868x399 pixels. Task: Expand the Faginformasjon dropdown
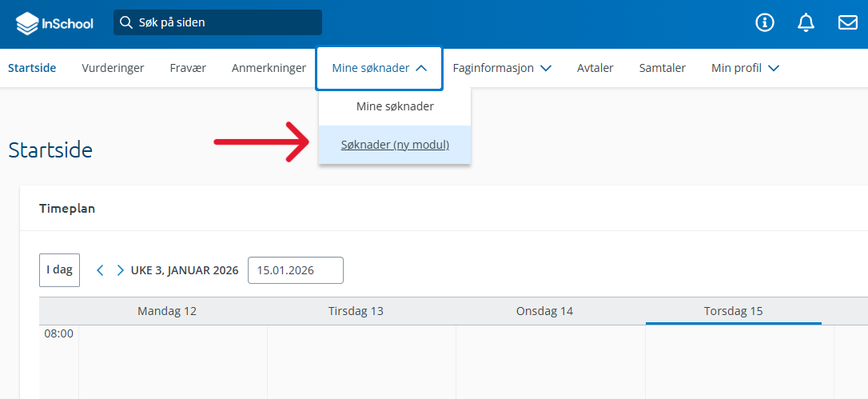coord(501,68)
